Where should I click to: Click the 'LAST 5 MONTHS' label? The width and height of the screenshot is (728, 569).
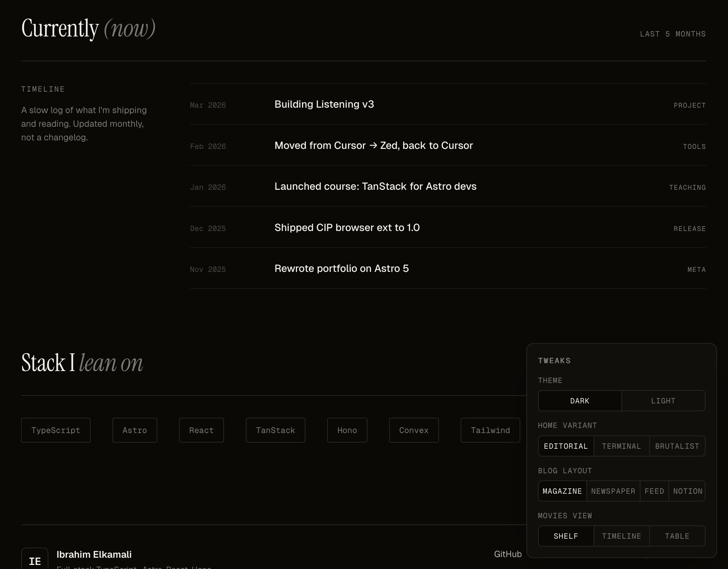click(x=672, y=34)
